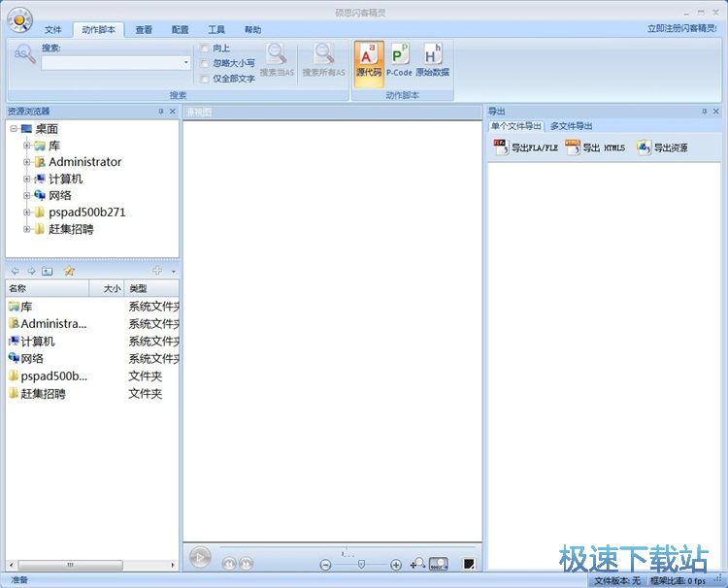Toggle 忽略大小写 checkbox
The height and width of the screenshot is (588, 728).
click(x=204, y=63)
